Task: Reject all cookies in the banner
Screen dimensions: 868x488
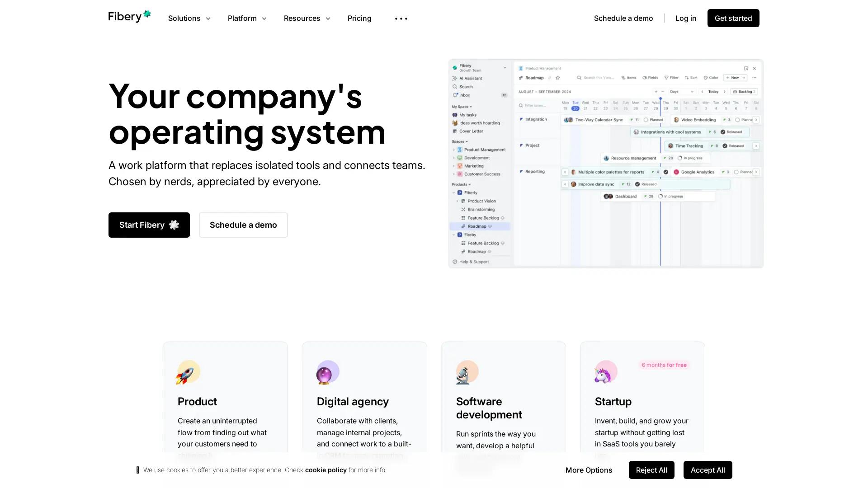Action: click(651, 470)
